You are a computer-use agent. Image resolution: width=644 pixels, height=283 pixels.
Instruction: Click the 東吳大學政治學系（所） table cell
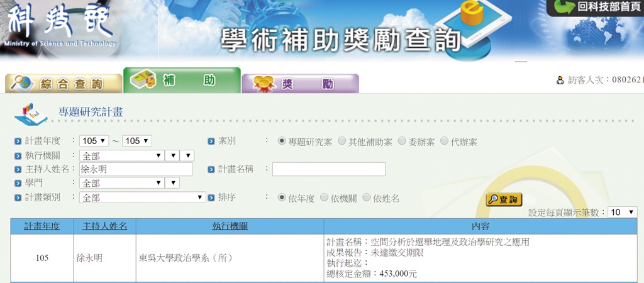(230, 258)
